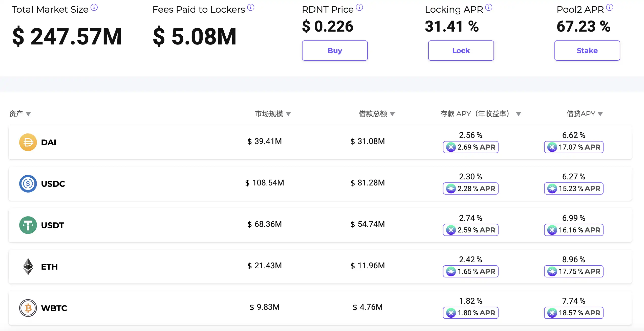Open the Lock button under Locking APR

[461, 51]
